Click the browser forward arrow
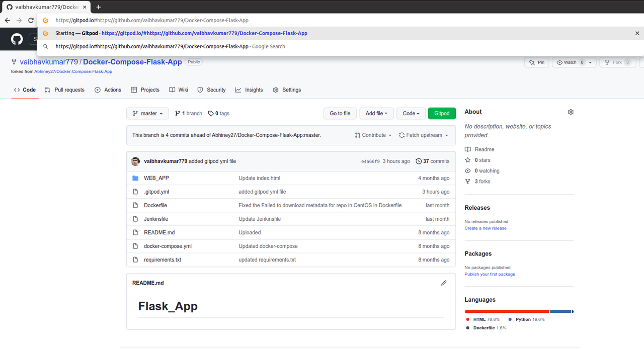This screenshot has height=350, width=644. (19, 20)
